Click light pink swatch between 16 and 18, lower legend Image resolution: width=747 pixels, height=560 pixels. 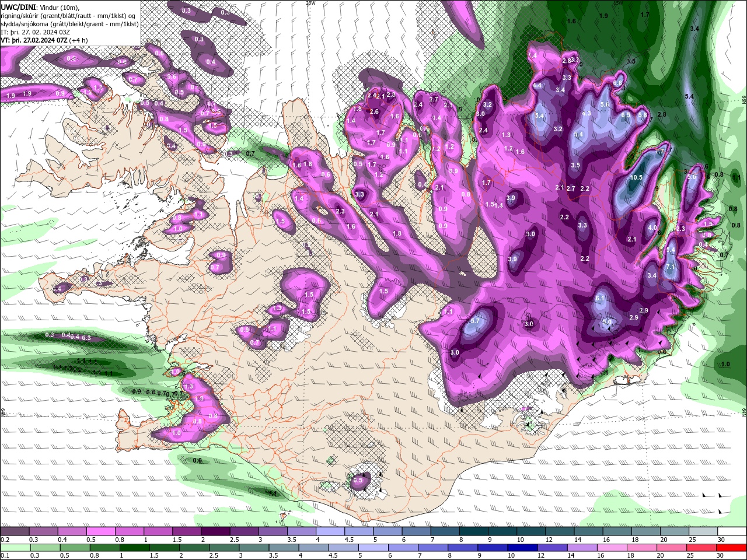(x=612, y=548)
